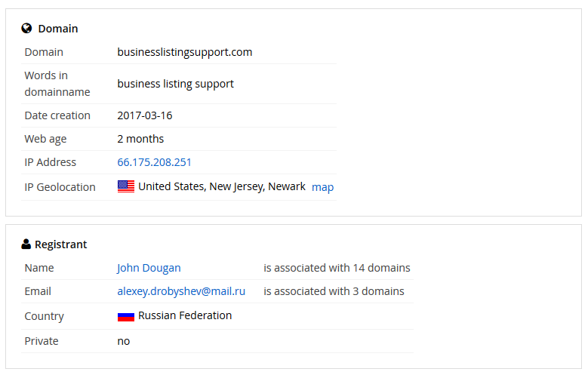Click the United States, New Jersey, Newark text

pos(222,186)
